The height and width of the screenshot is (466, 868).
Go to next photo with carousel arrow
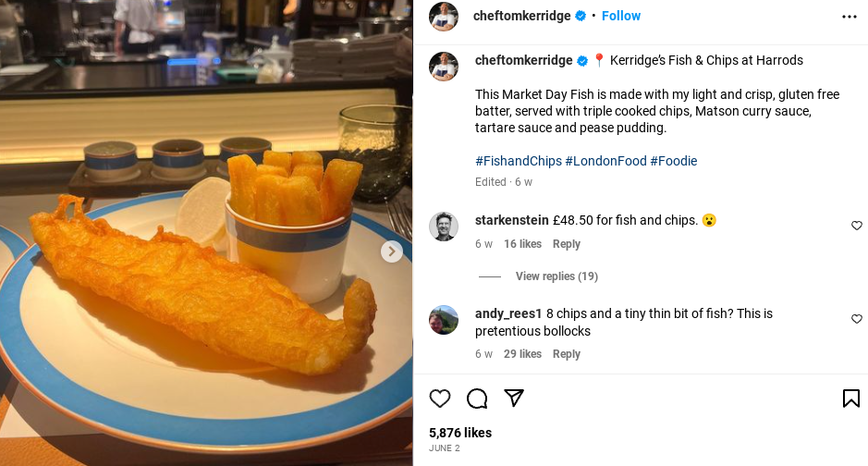click(x=392, y=251)
